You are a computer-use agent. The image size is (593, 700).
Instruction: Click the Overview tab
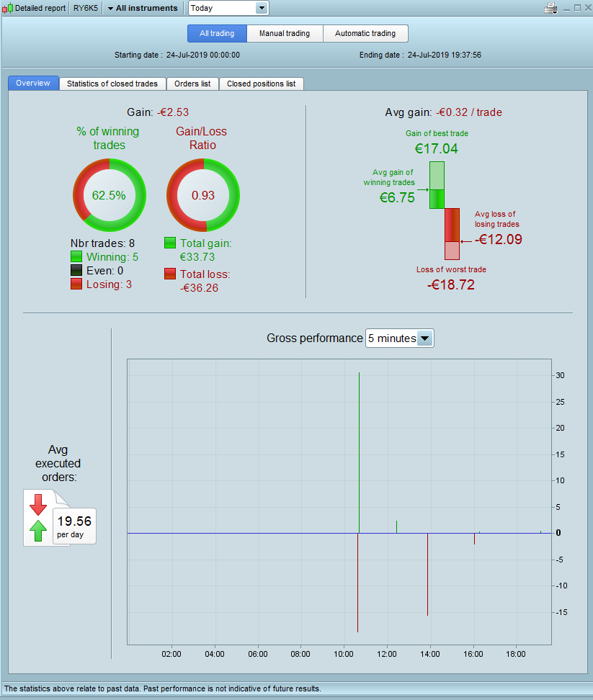pyautogui.click(x=33, y=83)
